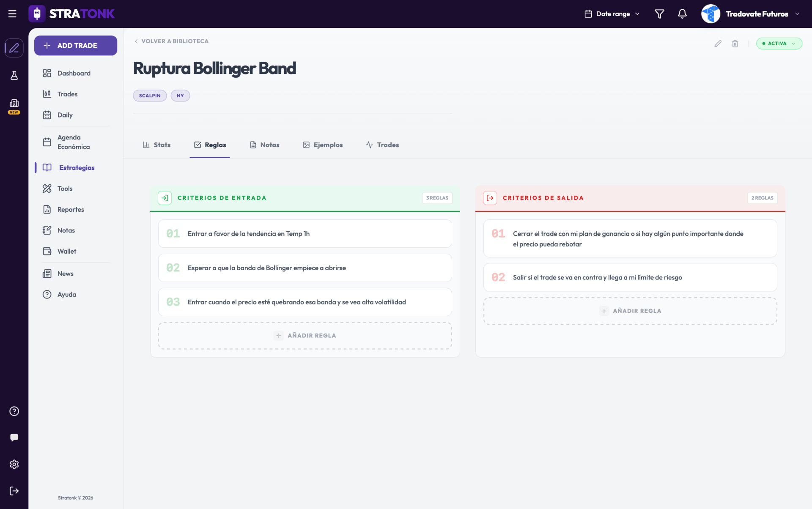Viewport: 812px width, 509px height.
Task: Add rule under Criterios de Entrada
Action: tap(305, 336)
